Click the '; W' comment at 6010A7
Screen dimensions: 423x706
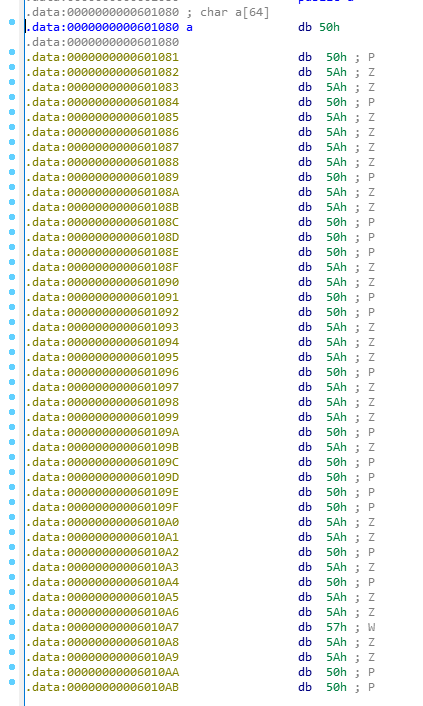[x=365, y=627]
